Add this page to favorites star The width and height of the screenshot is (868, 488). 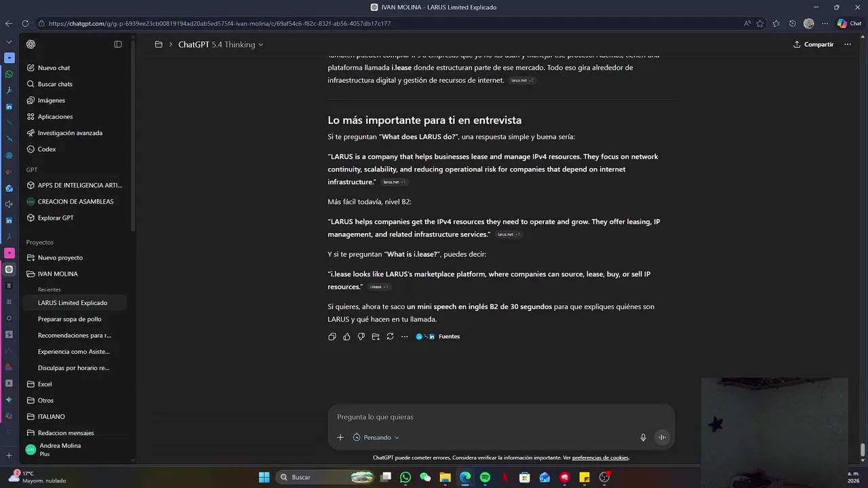(760, 23)
